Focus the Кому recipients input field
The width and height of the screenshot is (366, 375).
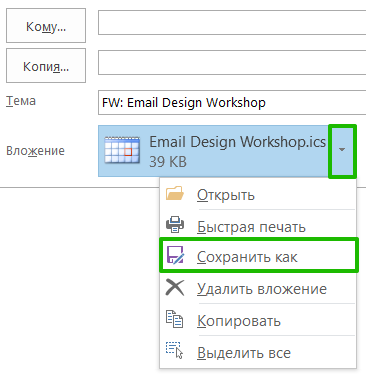click(232, 22)
